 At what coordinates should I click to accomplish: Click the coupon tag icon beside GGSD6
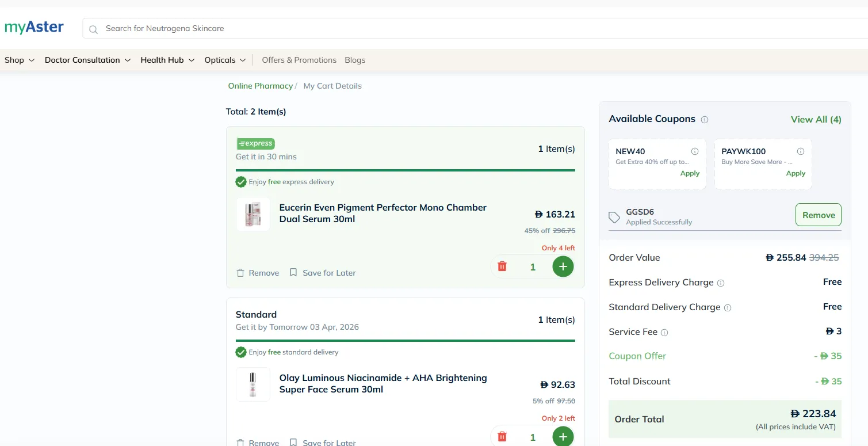[x=614, y=217]
